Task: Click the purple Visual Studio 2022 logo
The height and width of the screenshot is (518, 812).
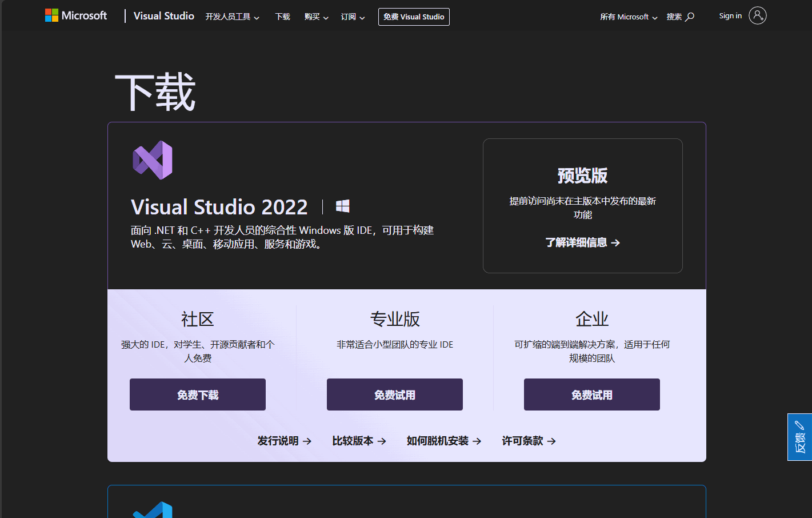Action: coord(153,160)
